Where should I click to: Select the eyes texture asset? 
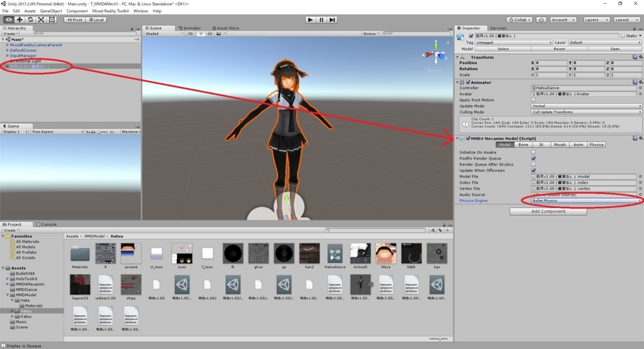(182, 254)
